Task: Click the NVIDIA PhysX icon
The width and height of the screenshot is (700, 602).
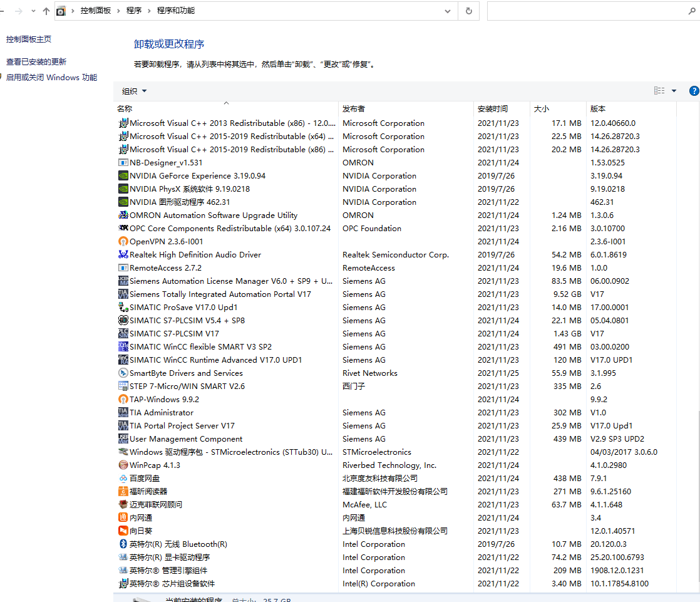Action: (x=123, y=189)
